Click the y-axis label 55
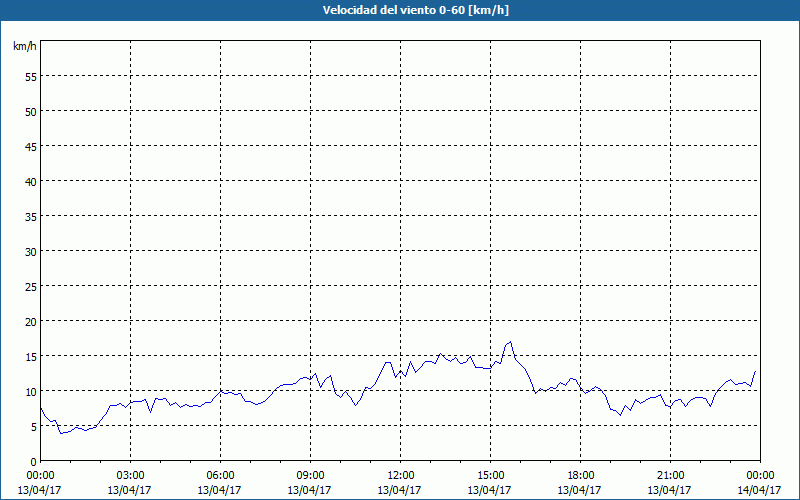The height and width of the screenshot is (500, 800). click(31, 77)
